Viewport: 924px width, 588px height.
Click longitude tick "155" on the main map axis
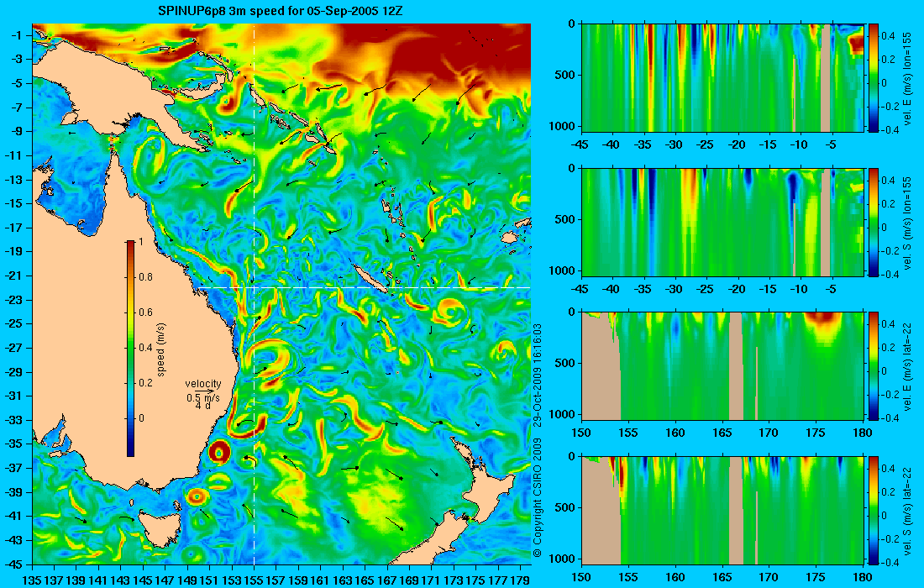tap(254, 580)
